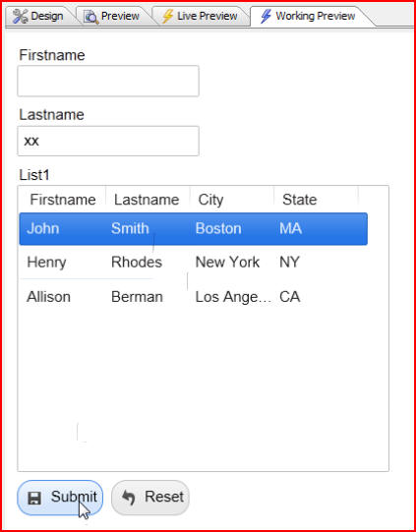416x532 pixels.
Task: Click the Firstname column header
Action: pyautogui.click(x=63, y=200)
